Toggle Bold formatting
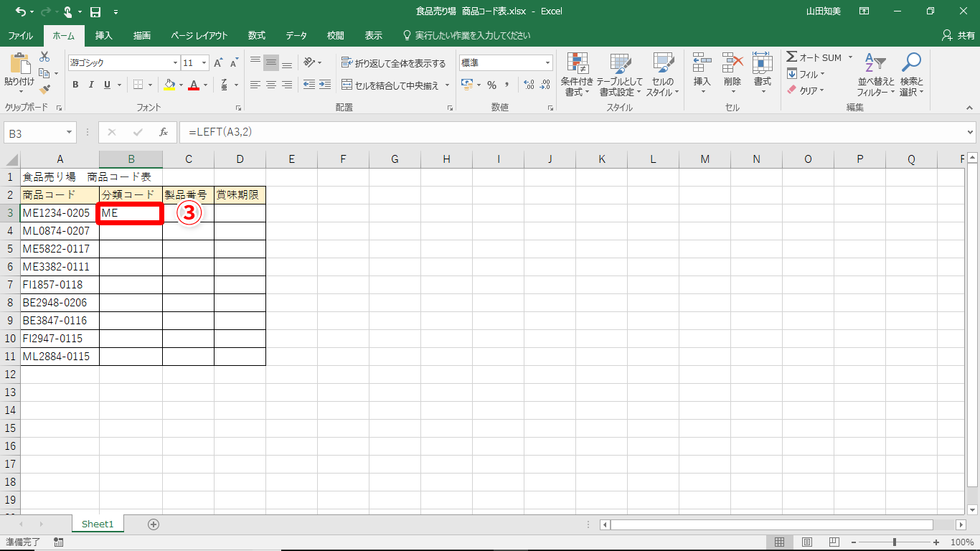This screenshot has width=980, height=551. point(75,85)
